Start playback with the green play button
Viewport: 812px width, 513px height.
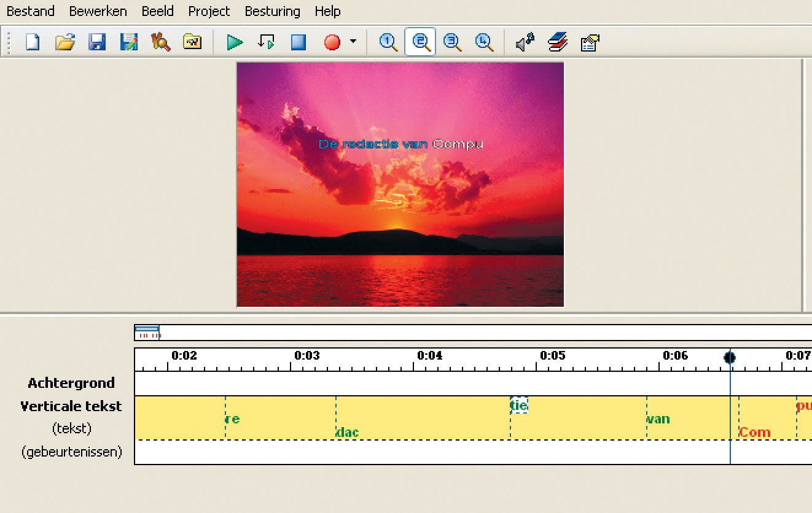235,42
